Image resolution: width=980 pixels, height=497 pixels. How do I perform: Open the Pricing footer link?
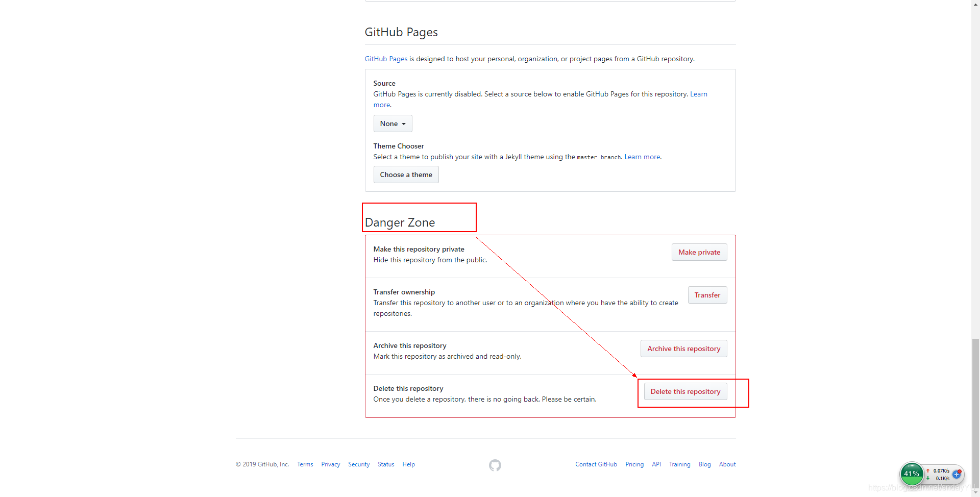634,464
